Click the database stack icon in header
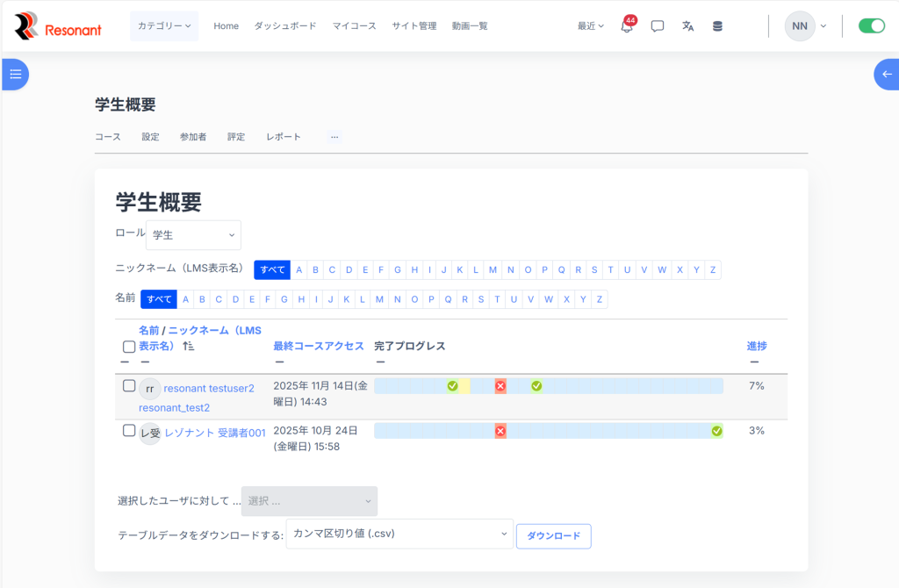Viewport: 899px width, 588px height. [x=717, y=26]
